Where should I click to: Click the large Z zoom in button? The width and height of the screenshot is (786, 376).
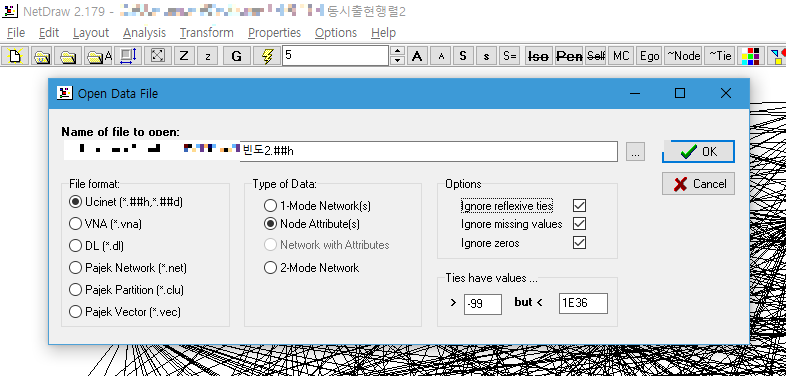pos(184,56)
